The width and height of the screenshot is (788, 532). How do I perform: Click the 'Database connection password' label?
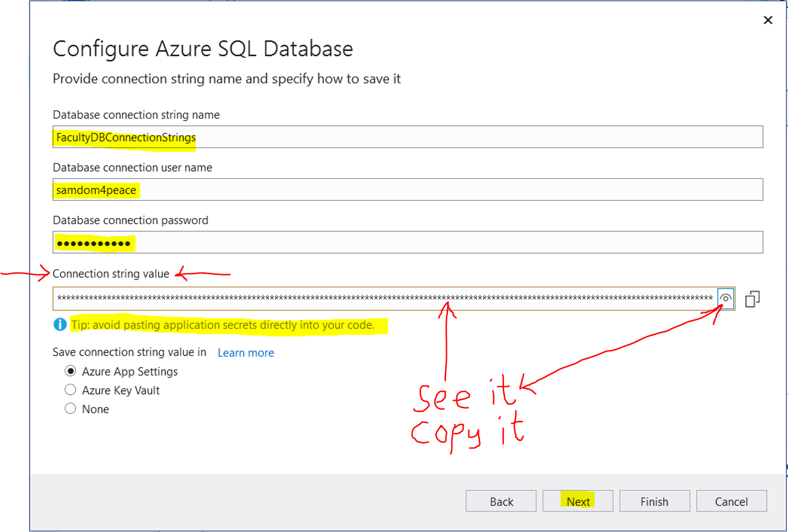(x=130, y=221)
